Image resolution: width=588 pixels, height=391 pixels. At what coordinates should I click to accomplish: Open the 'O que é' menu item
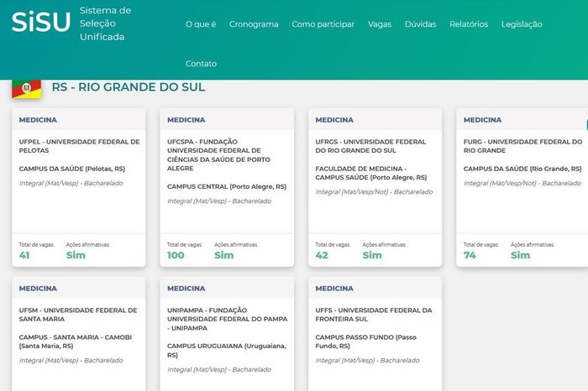click(x=201, y=24)
